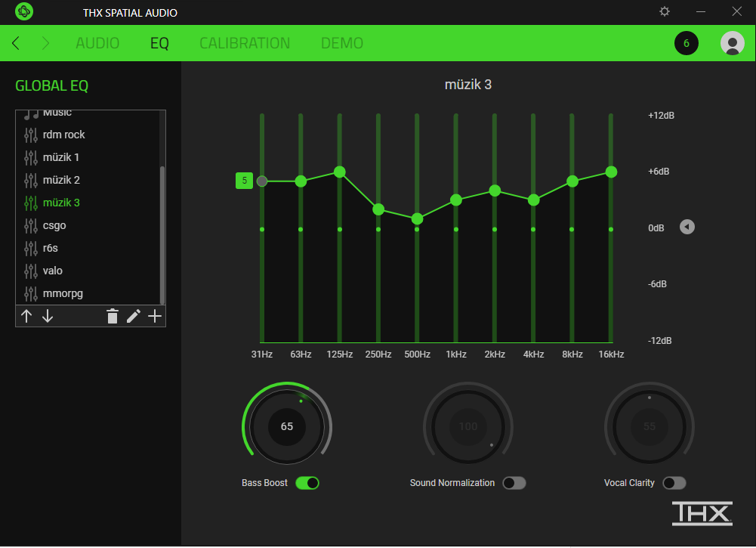756x548 pixels.
Task: Click the 4kHz band slider handle
Action: [533, 200]
